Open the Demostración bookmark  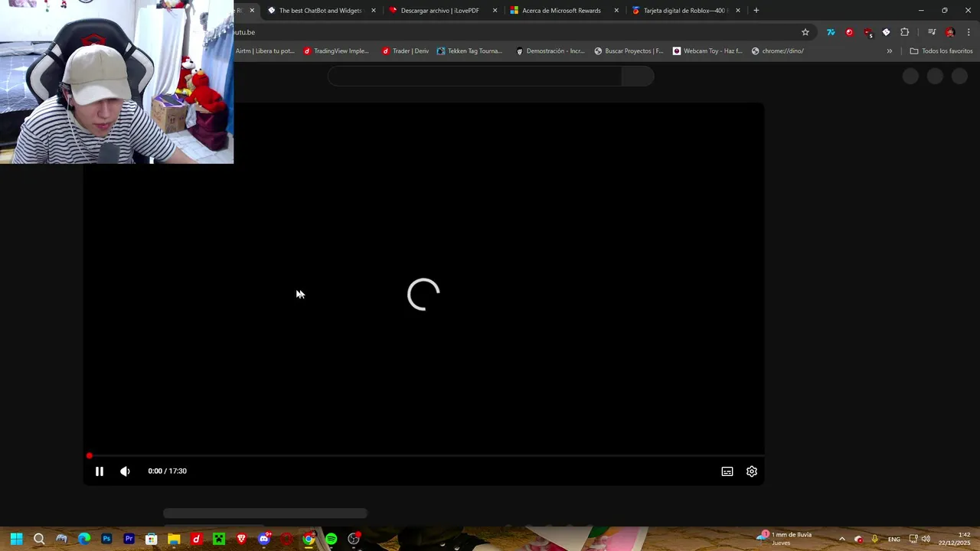[550, 51]
